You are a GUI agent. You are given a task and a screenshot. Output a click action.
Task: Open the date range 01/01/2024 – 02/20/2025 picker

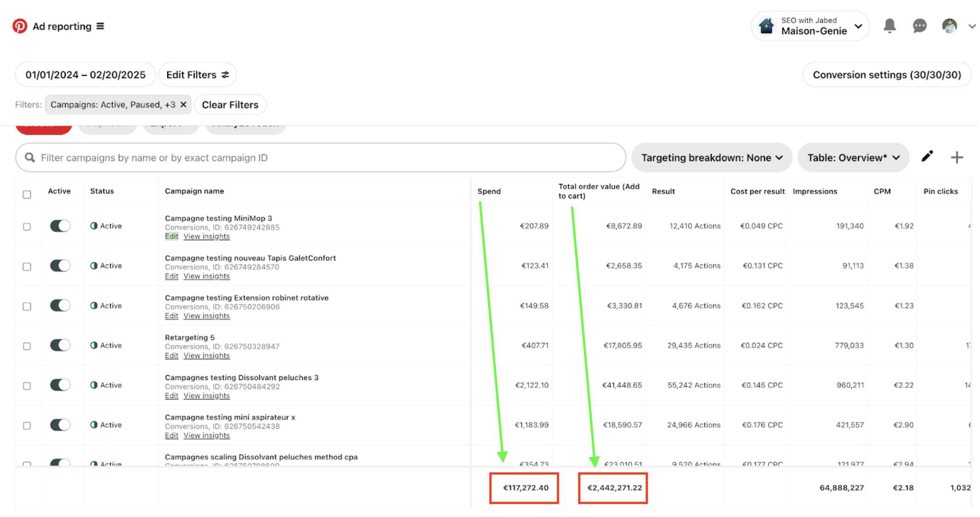point(85,75)
